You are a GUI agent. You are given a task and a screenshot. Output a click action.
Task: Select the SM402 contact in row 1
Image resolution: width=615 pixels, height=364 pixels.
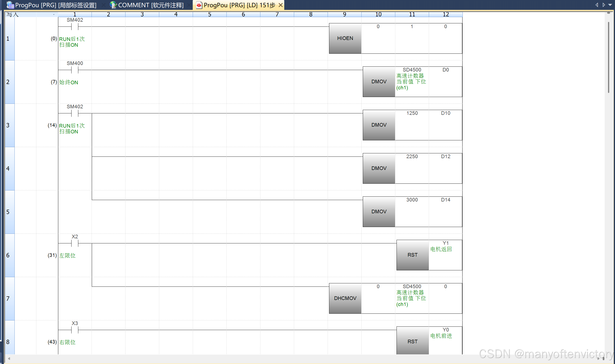click(x=75, y=26)
